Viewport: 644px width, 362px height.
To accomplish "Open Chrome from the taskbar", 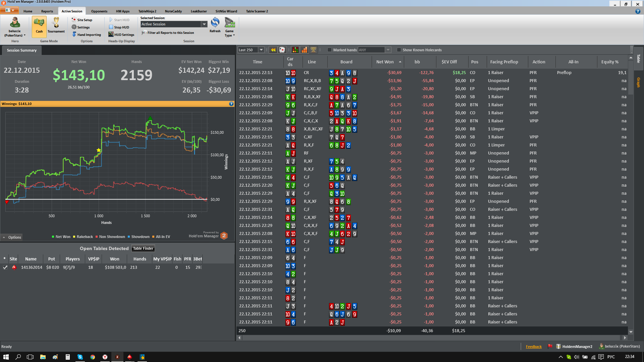I will click(x=93, y=357).
